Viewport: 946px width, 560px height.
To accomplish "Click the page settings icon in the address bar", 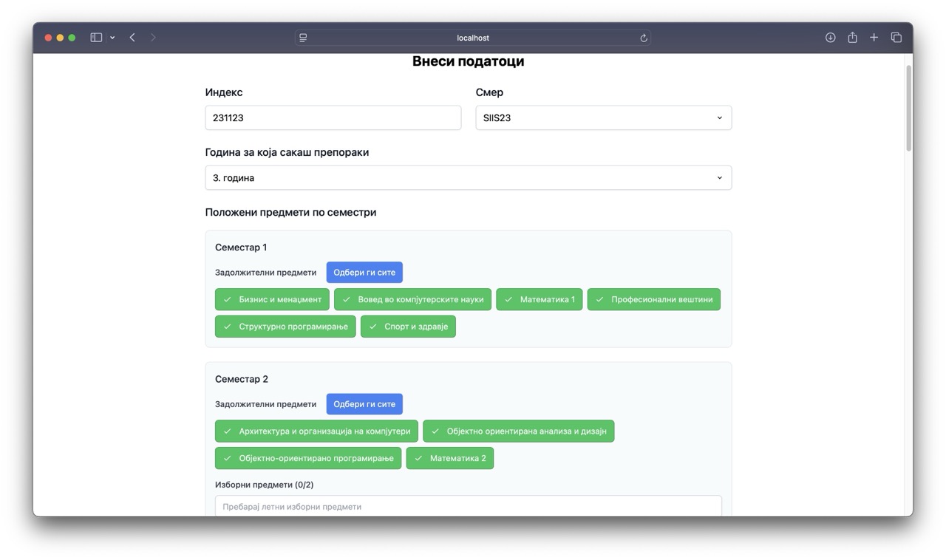I will (x=303, y=38).
